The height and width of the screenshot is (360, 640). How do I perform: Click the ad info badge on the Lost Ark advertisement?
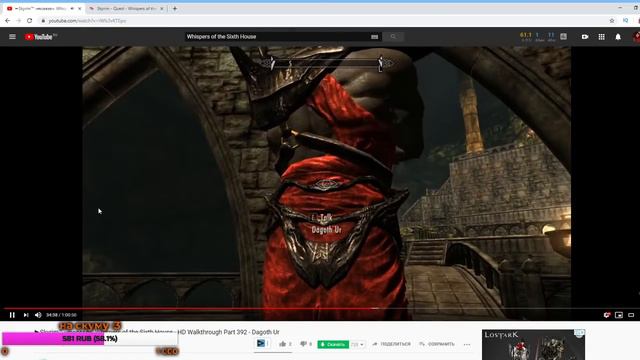(x=580, y=333)
